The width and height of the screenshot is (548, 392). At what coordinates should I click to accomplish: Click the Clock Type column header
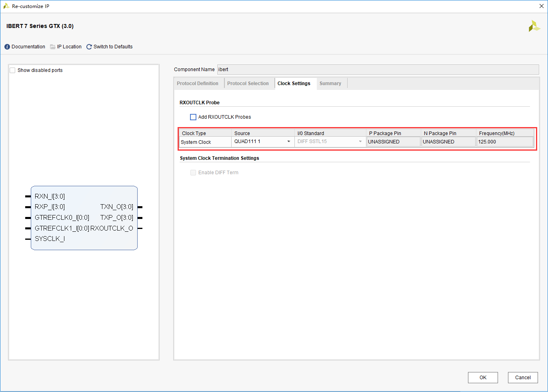coord(205,133)
